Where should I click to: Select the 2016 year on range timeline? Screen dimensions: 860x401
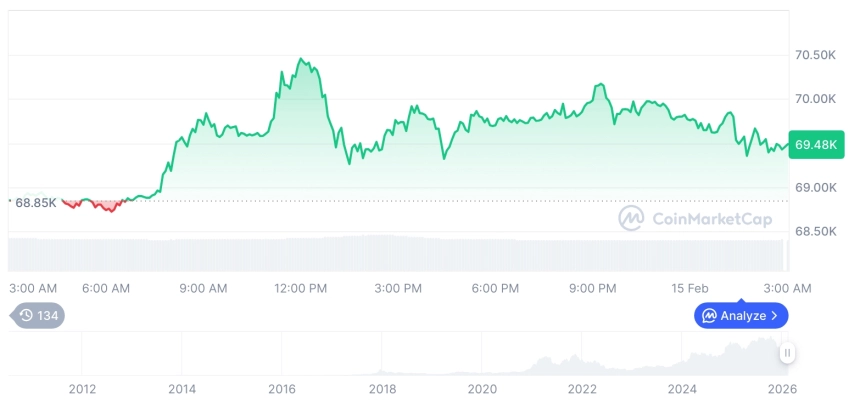point(282,389)
